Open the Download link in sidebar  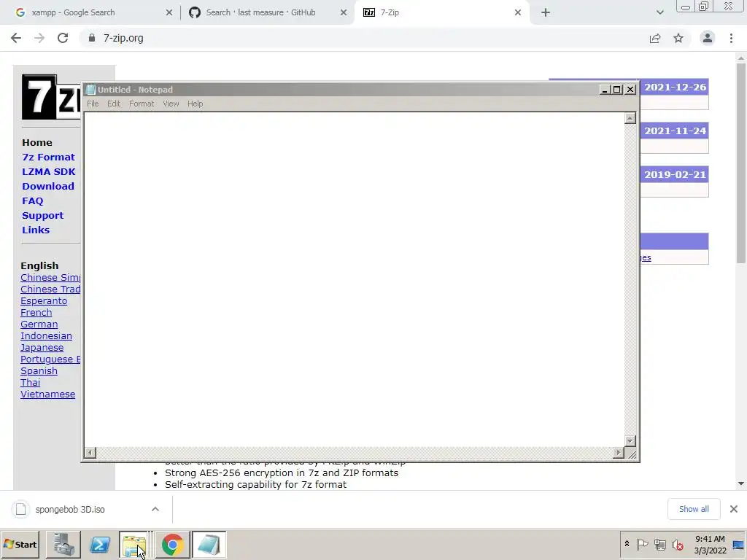coord(48,186)
